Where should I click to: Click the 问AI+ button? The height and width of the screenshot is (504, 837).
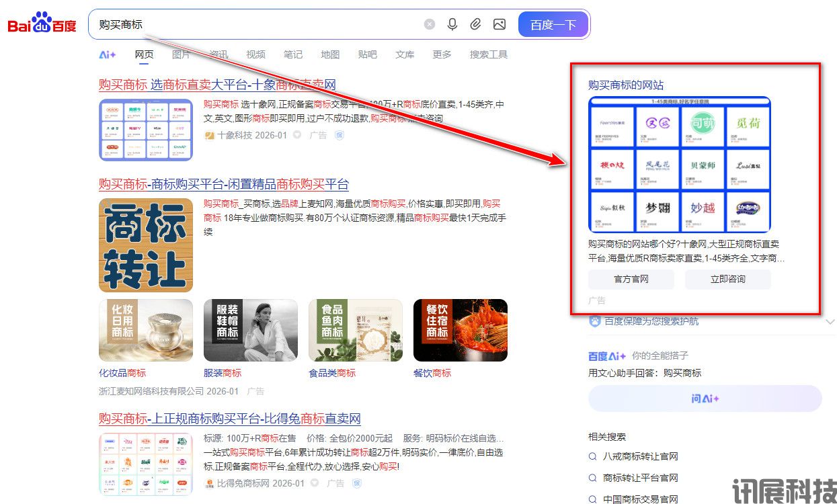pos(705,398)
